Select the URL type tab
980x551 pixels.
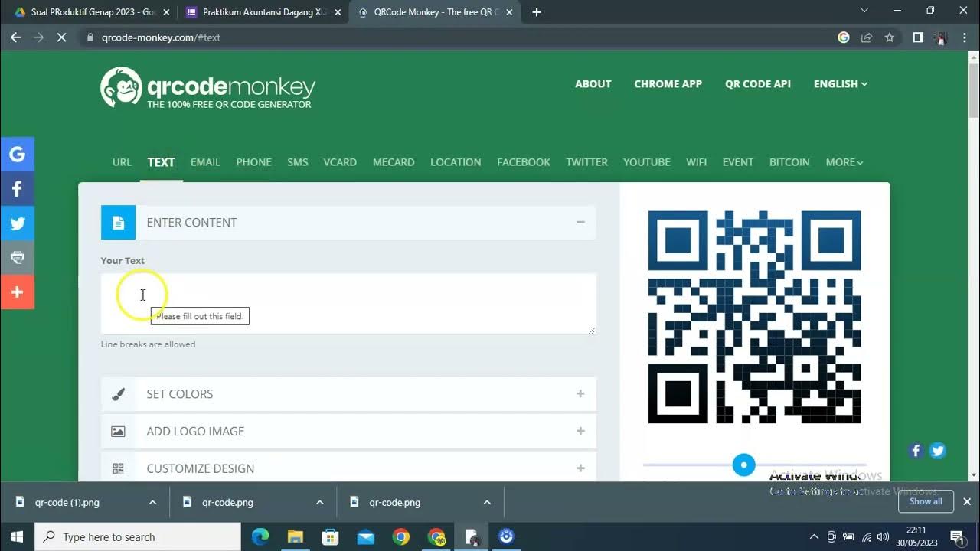click(x=122, y=162)
